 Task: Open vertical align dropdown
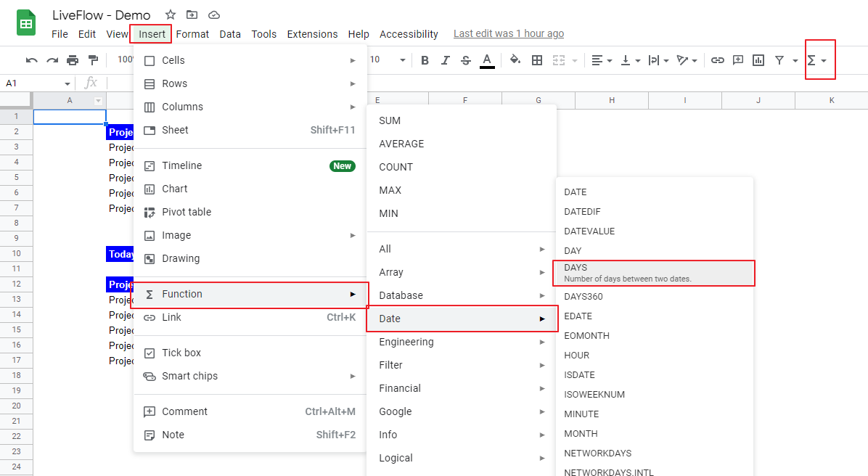tap(630, 60)
